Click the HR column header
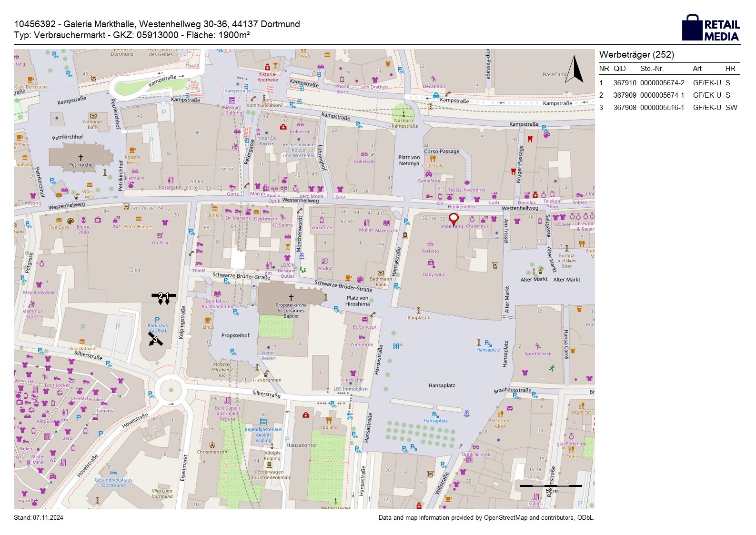Screen dimensions: 756x535 730,69
